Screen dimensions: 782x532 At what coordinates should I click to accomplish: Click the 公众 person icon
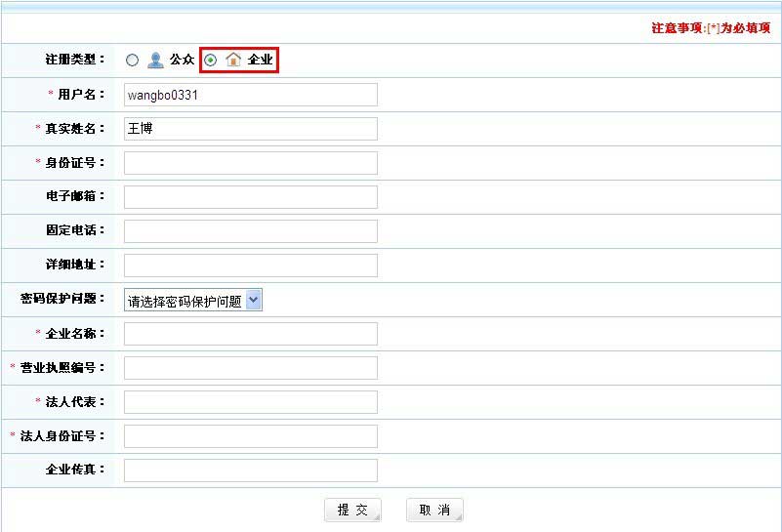click(155, 61)
